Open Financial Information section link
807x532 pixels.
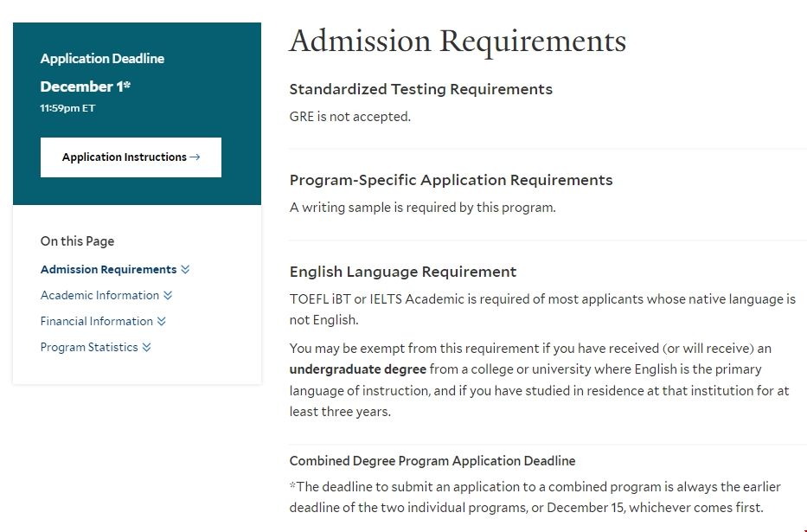pyautogui.click(x=96, y=322)
